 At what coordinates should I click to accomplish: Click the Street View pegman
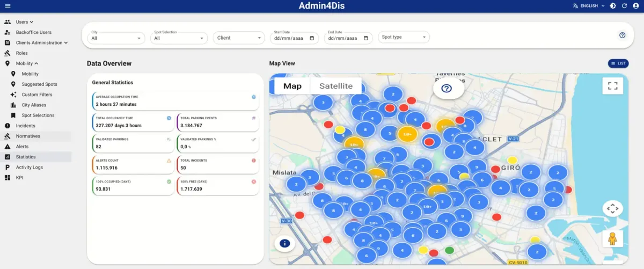coord(612,238)
